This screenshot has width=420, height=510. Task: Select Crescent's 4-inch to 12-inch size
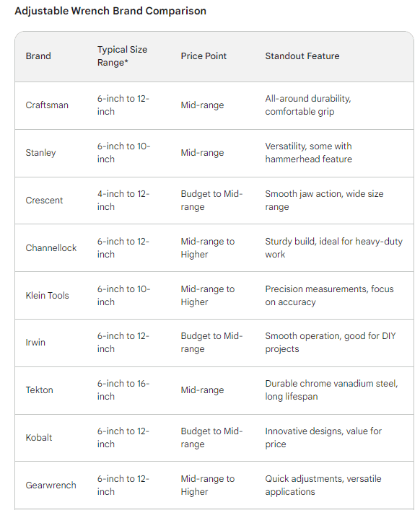123,201
